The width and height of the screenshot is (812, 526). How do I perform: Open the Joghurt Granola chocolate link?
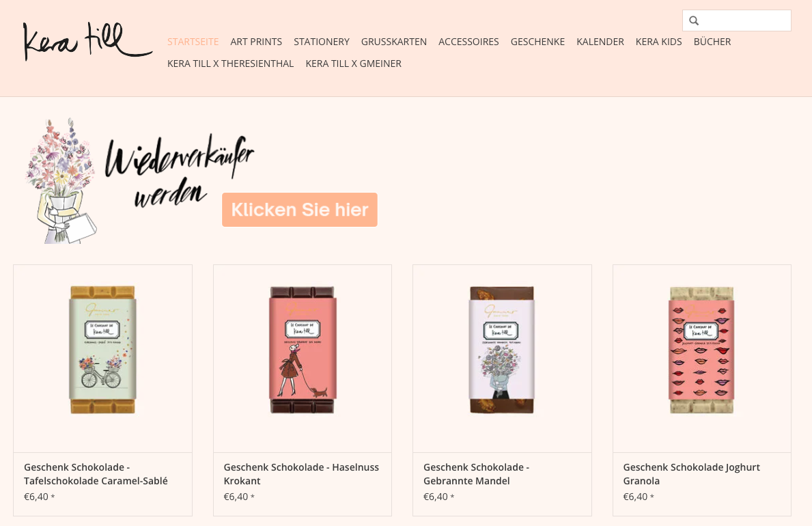pyautogui.click(x=691, y=473)
